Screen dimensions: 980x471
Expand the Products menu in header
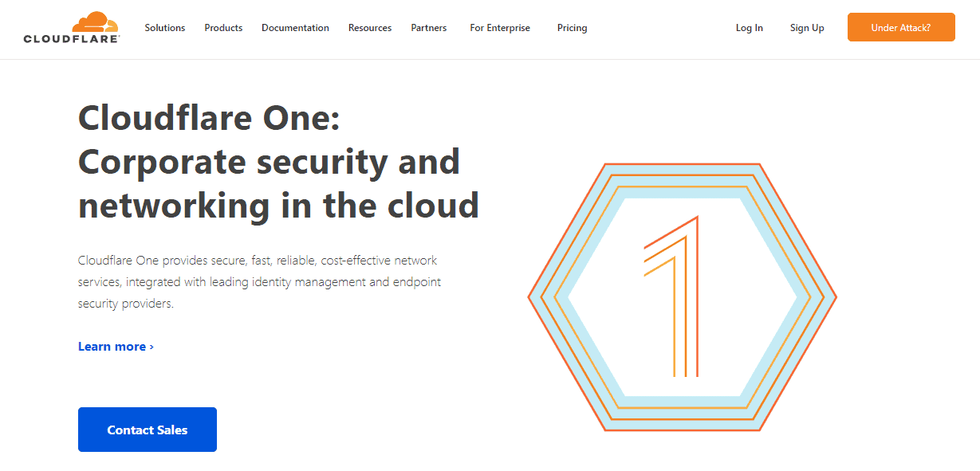pos(223,28)
